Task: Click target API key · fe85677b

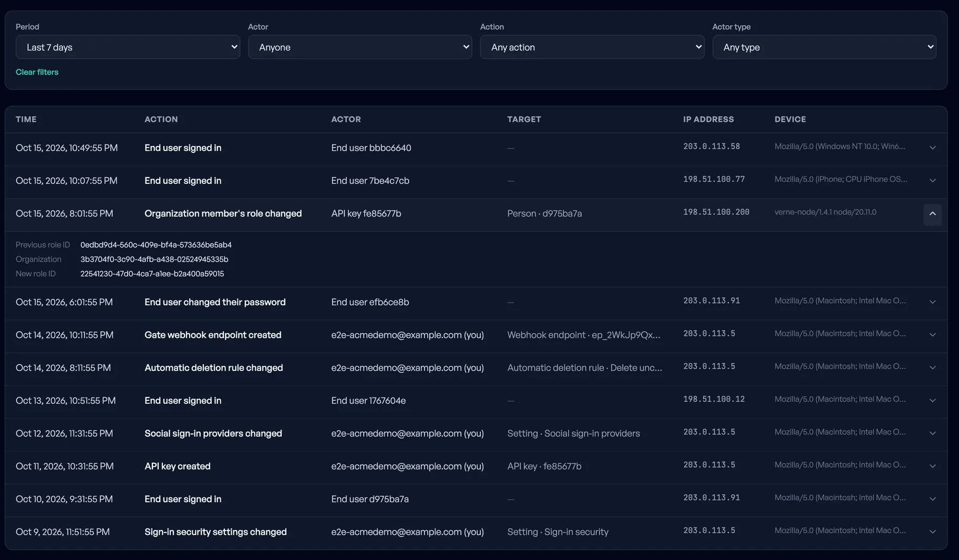Action: (x=544, y=466)
